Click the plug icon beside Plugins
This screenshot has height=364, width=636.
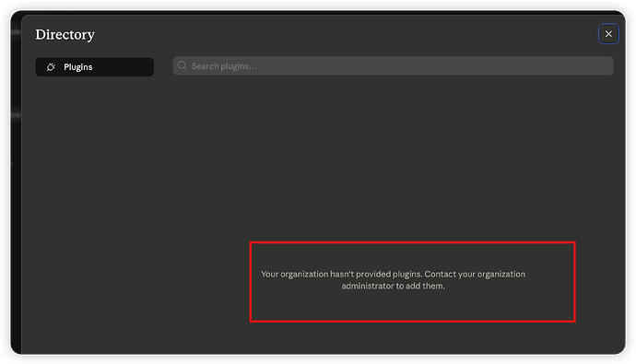tap(51, 67)
